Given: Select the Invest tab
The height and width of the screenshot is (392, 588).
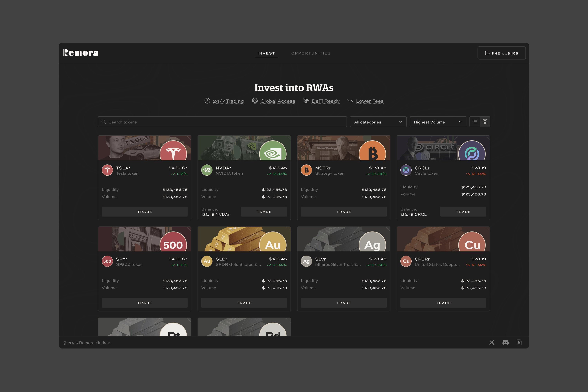Looking at the screenshot, I should pyautogui.click(x=266, y=53).
